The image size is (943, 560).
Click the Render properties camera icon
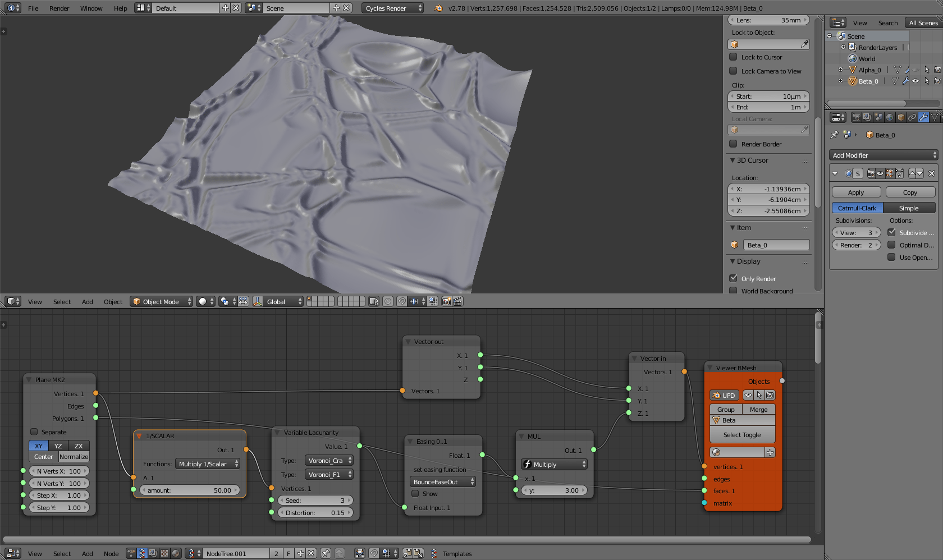tap(856, 117)
